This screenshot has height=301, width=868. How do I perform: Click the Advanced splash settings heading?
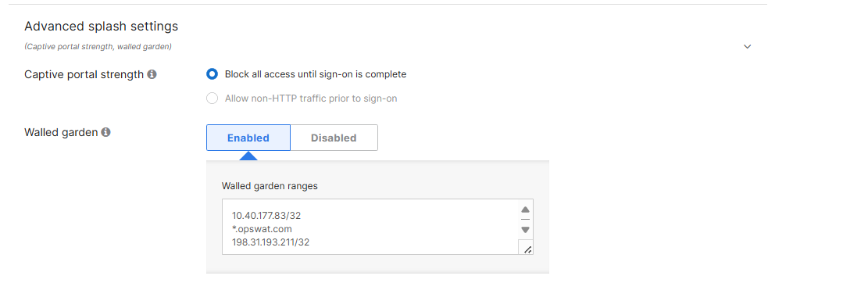pyautogui.click(x=102, y=26)
